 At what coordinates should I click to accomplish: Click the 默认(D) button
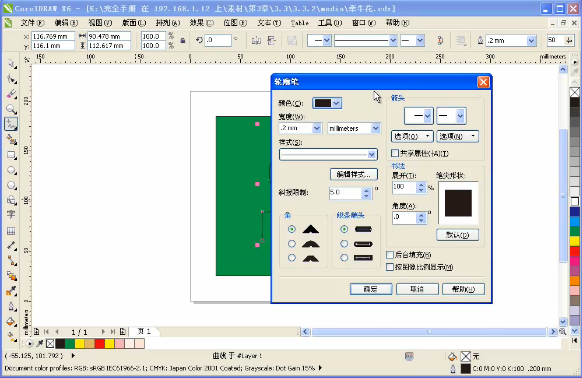click(457, 235)
